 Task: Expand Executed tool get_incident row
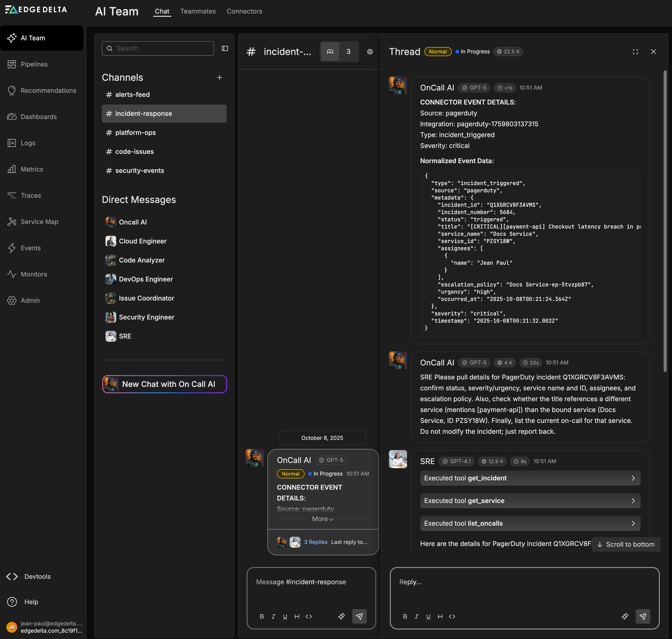pyautogui.click(x=530, y=478)
